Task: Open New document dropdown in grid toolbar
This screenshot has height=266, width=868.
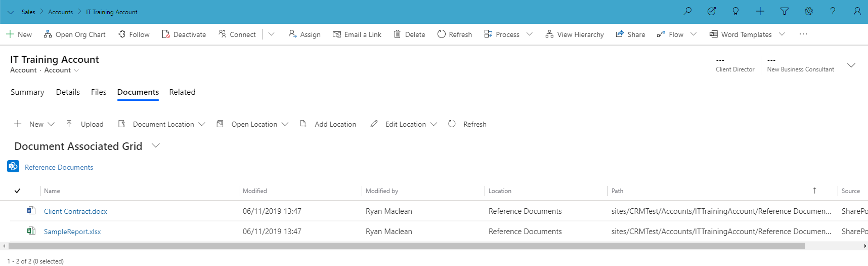Action: 34,124
